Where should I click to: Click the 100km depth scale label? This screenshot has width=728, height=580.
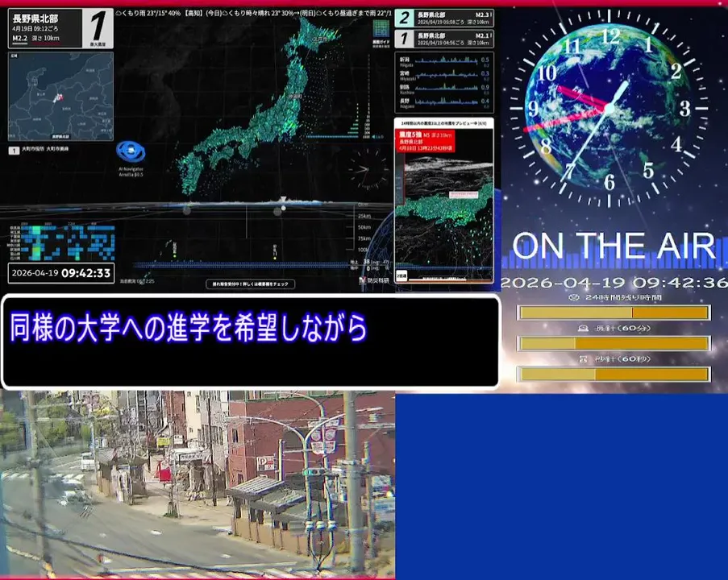[x=363, y=250]
